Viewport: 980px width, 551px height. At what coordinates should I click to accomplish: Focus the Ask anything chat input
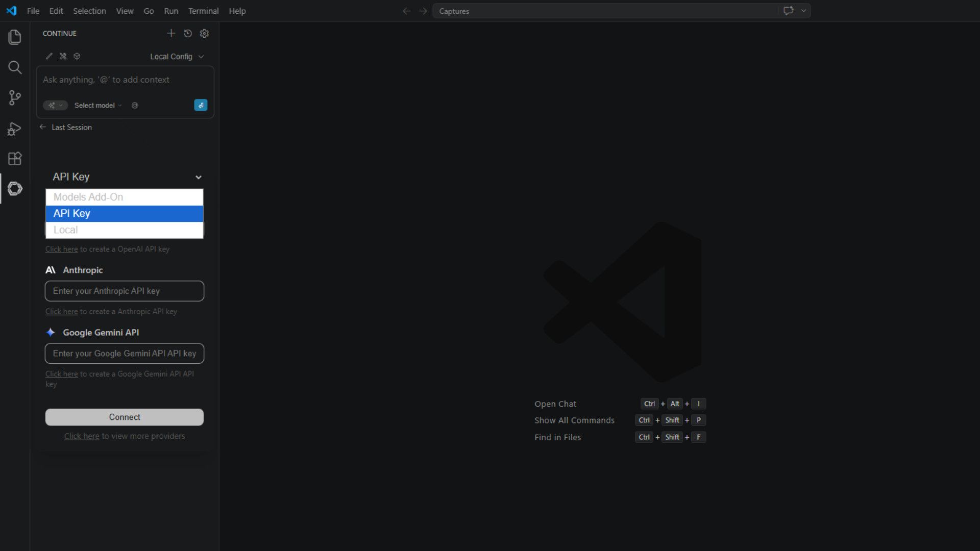125,80
